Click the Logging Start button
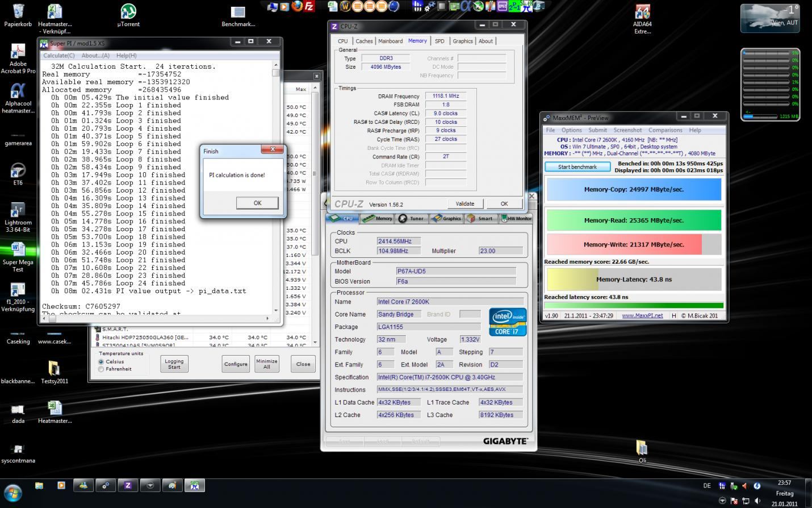This screenshot has height=508, width=812. click(x=174, y=364)
